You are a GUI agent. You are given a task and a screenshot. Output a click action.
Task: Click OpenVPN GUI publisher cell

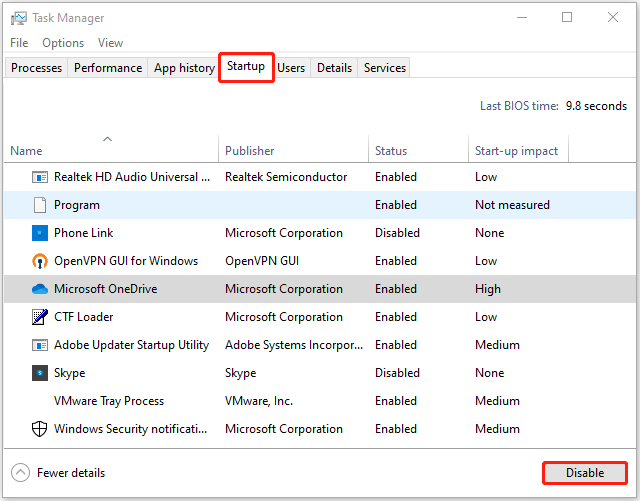click(x=262, y=261)
